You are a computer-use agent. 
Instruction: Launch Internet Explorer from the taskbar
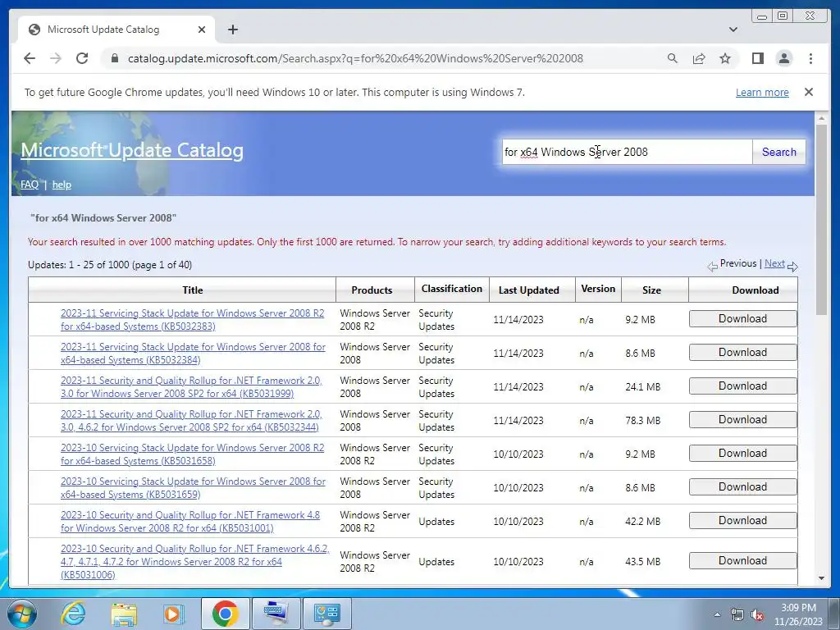coord(73,614)
